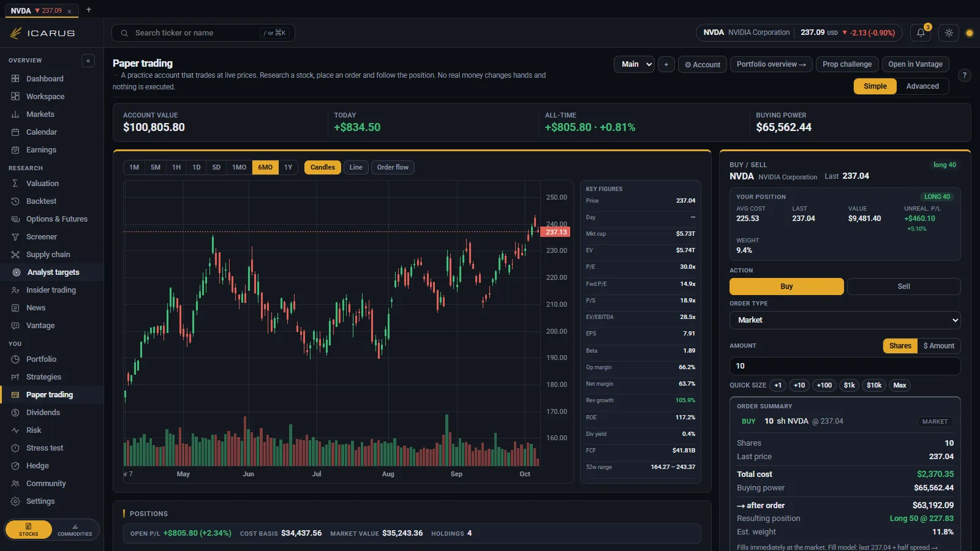Open the Account settings button
This screenshot has width=980, height=551.
pyautogui.click(x=703, y=64)
